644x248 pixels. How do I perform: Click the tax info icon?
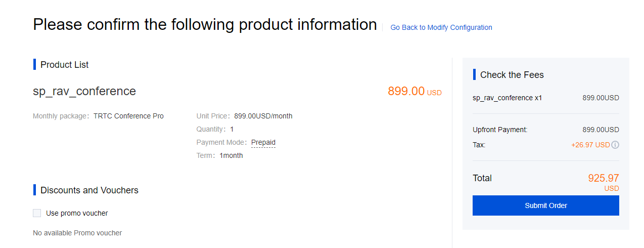coord(615,145)
